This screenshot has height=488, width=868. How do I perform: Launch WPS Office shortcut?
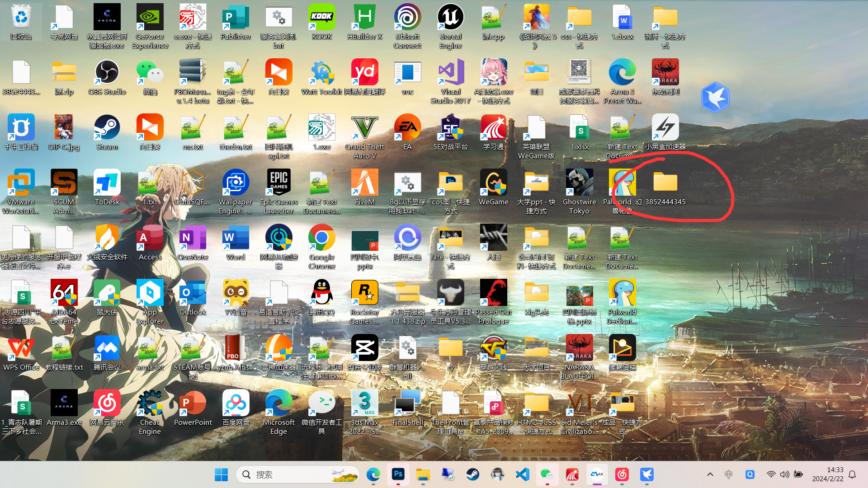click(21, 353)
